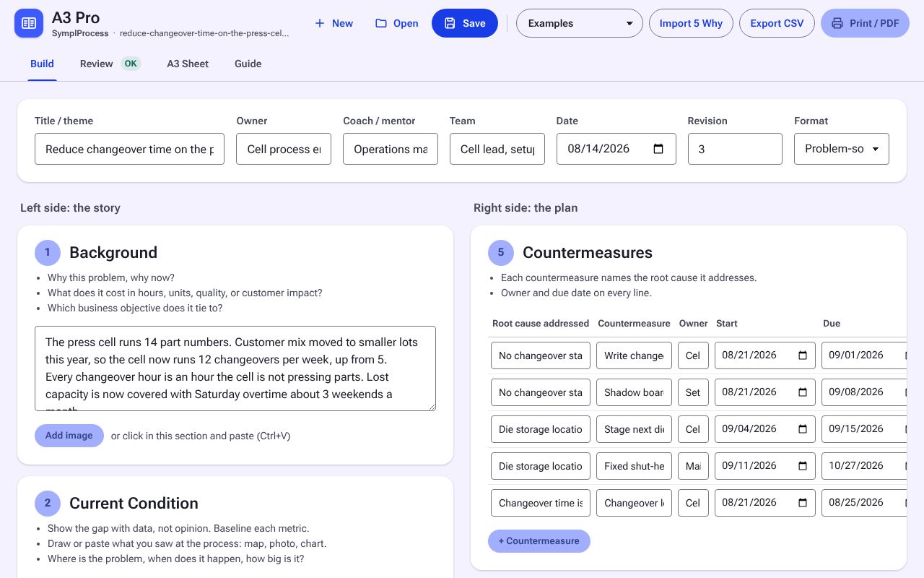Click the "Changeover time is" root cause cell
924x578 pixels.
tap(541, 503)
